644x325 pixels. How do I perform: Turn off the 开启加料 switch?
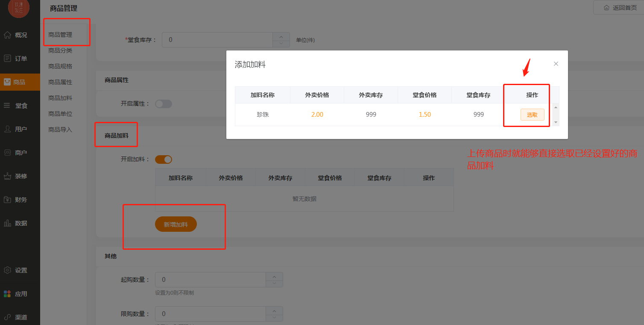pos(164,160)
